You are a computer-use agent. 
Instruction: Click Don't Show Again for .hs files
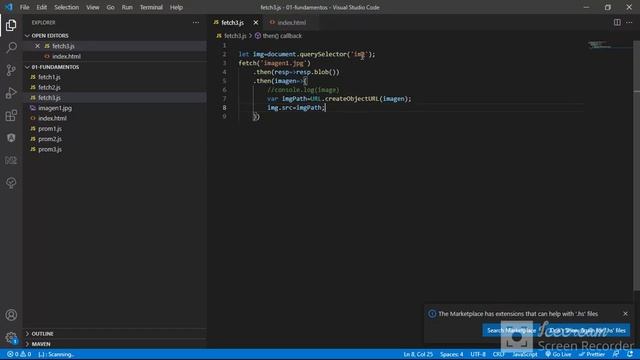[x=587, y=330]
